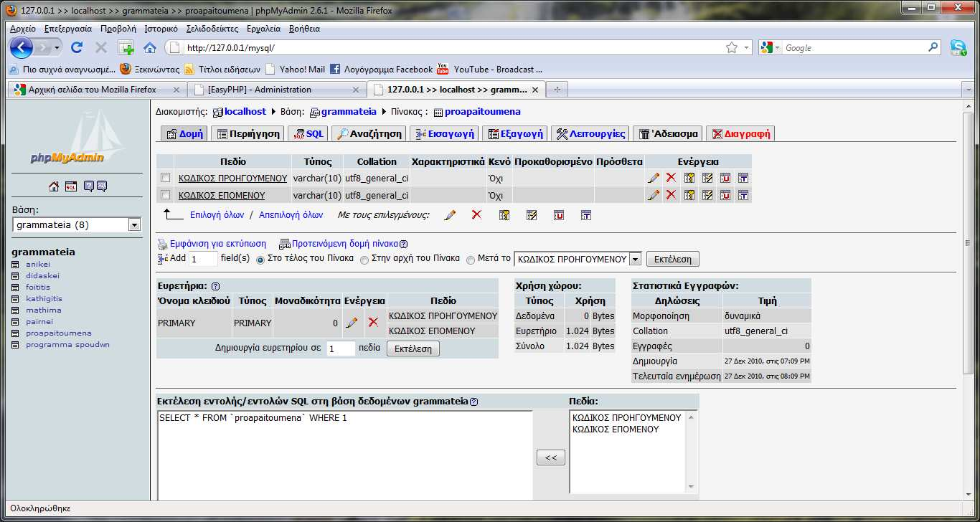980x522 pixels.
Task: Click unique icon in 'Με τους επιλεγμένους' row
Action: pyautogui.click(x=559, y=215)
